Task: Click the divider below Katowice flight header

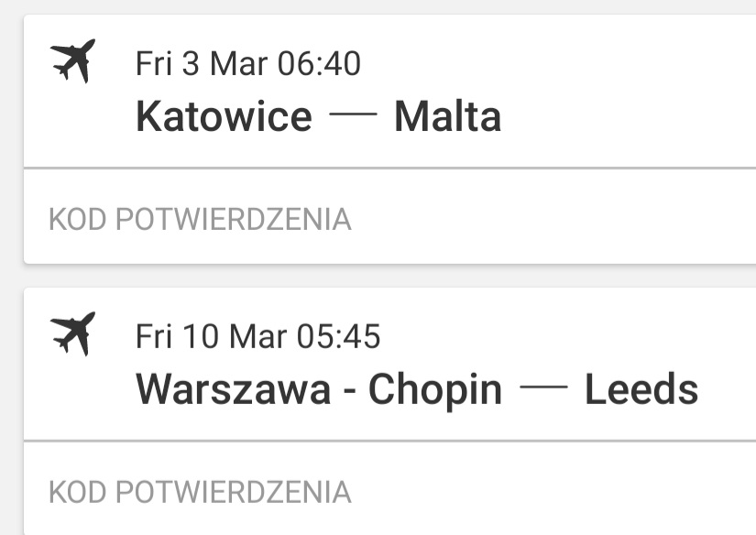Action: 390,168
